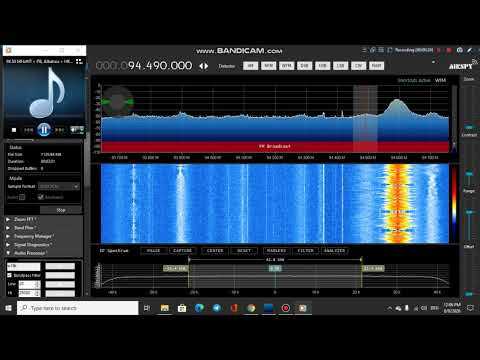This screenshot has height=360, width=480.
Task: Click the PAUSE button in IF Spectrum
Action: (153, 251)
